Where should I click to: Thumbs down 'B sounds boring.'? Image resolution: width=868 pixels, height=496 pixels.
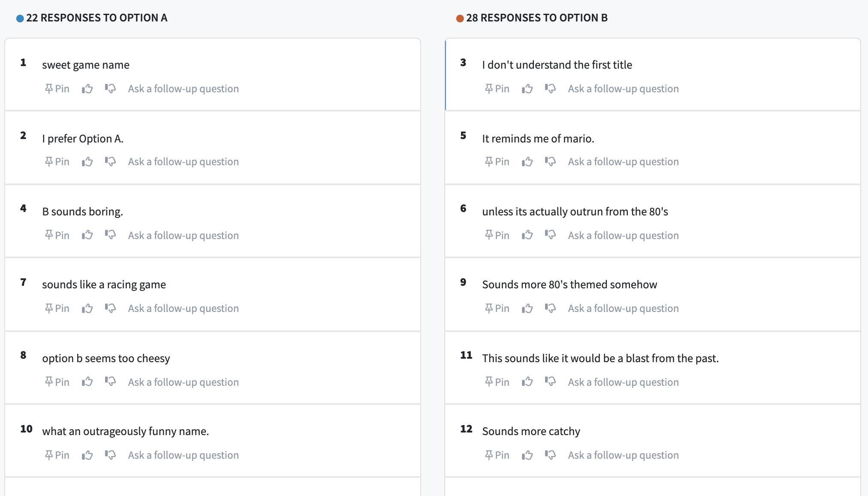(110, 236)
